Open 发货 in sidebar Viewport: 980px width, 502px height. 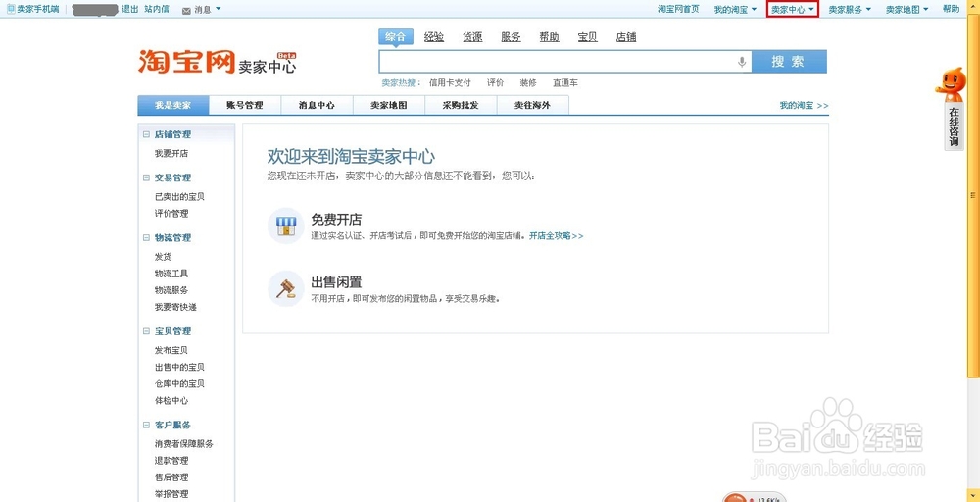coord(163,257)
